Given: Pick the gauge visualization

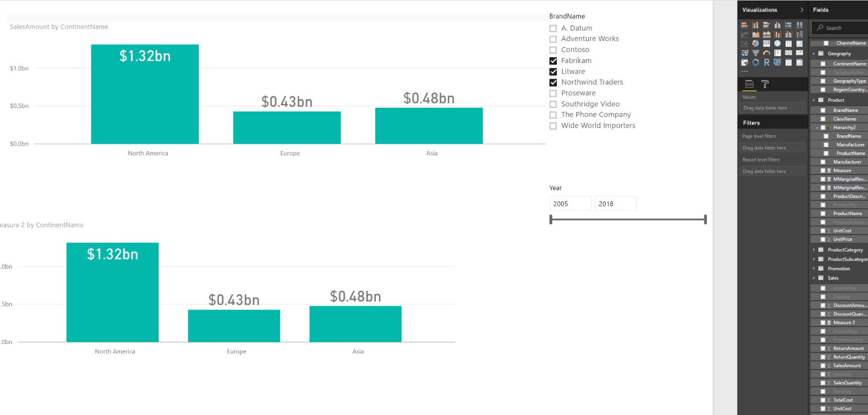Looking at the screenshot, I should coord(766,53).
